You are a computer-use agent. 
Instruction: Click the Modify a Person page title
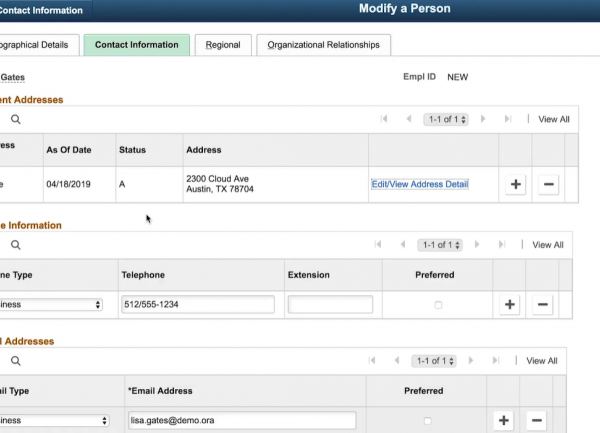[x=404, y=8]
